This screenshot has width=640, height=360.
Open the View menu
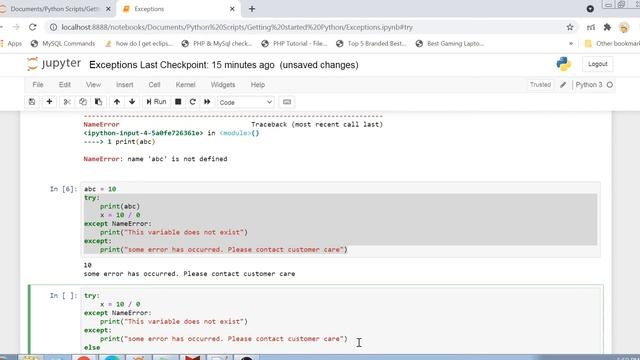pos(93,85)
